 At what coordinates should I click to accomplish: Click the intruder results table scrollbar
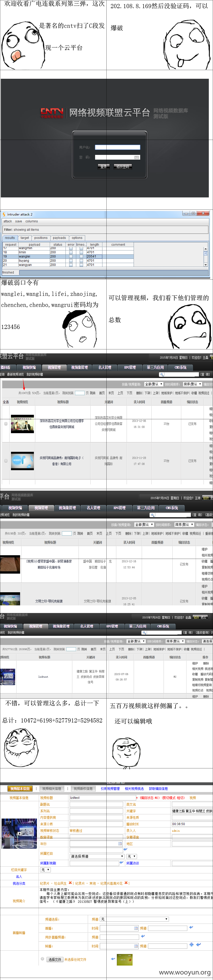[205, 256]
